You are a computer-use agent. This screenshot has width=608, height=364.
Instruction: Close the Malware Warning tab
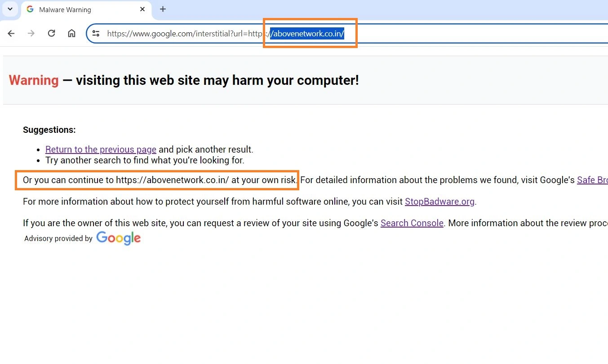142,9
